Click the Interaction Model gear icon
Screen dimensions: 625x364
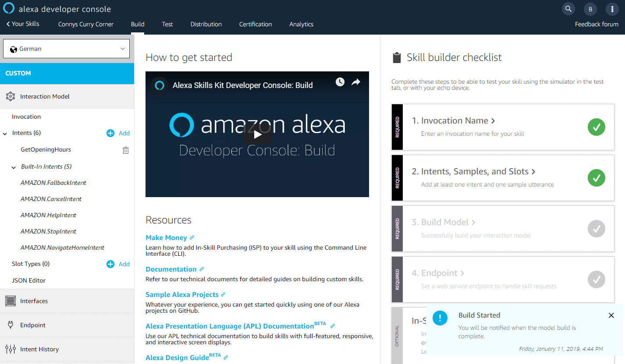11,96
